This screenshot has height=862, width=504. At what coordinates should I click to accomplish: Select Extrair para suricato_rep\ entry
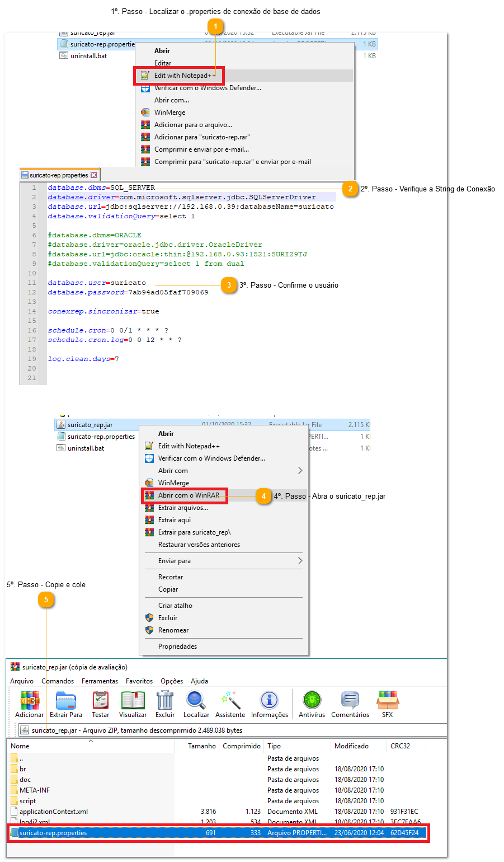(x=194, y=532)
